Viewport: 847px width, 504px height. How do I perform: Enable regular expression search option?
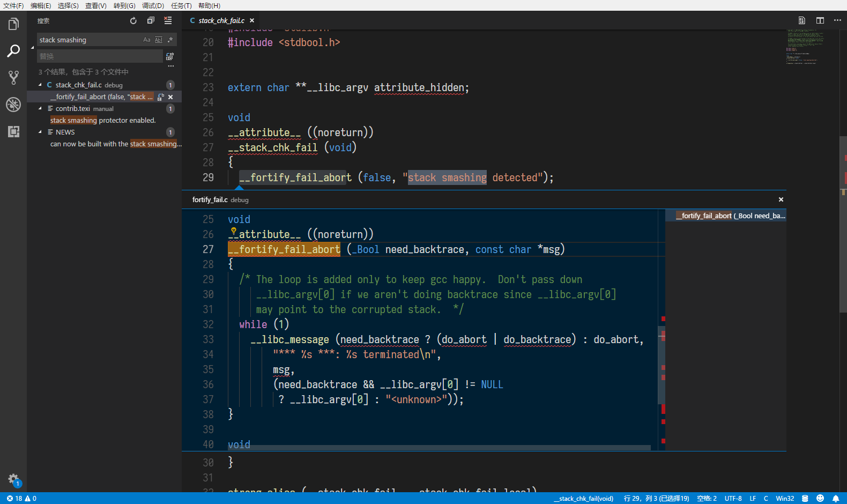[x=170, y=40]
